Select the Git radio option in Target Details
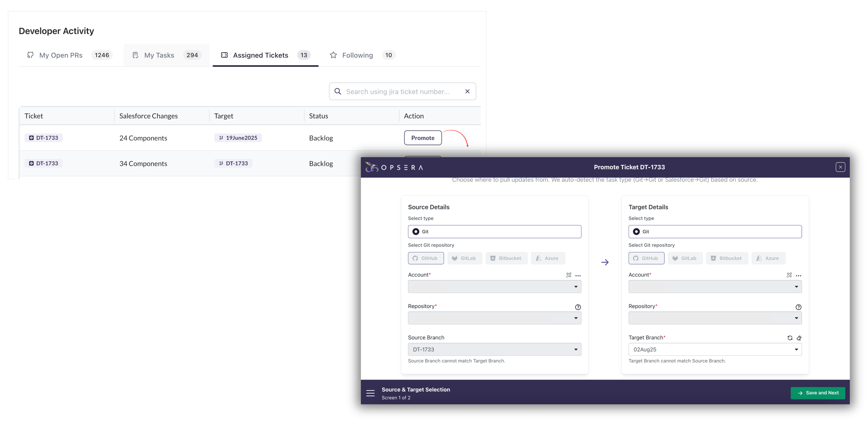Image resolution: width=868 pixels, height=434 pixels. click(636, 231)
